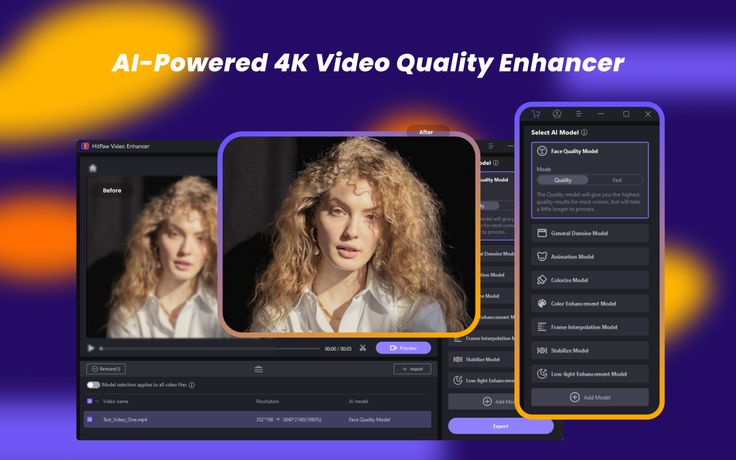
Task: Click the Face Quality Model icon
Action: [541, 151]
